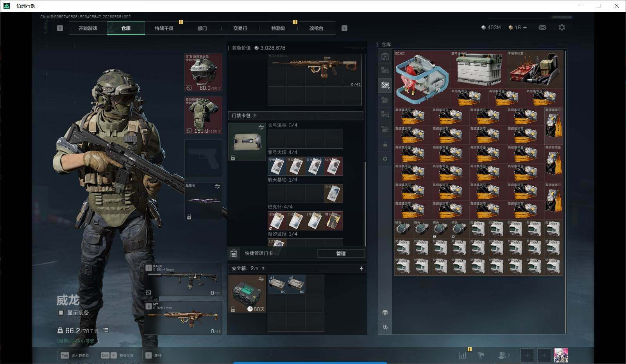Viewport: 626px width, 364px height.
Task: Click the warehouse grid vertical scrollbar
Action: coord(565,191)
